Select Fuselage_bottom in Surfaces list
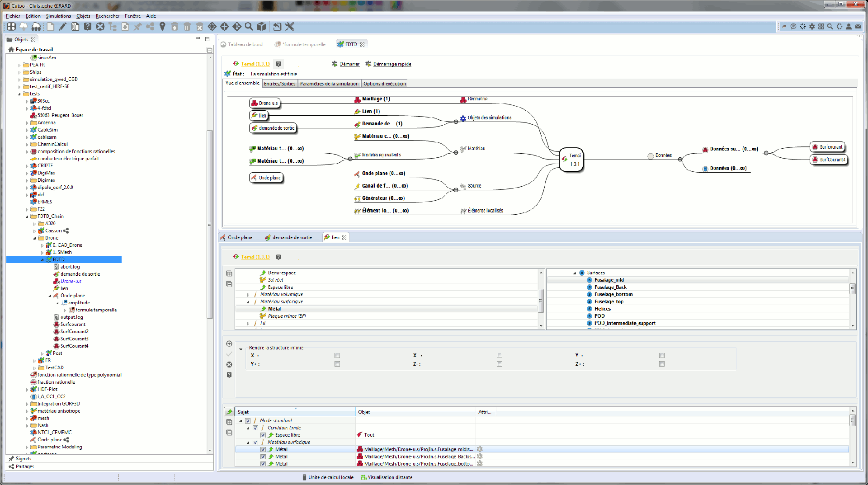868x485 pixels. (613, 294)
